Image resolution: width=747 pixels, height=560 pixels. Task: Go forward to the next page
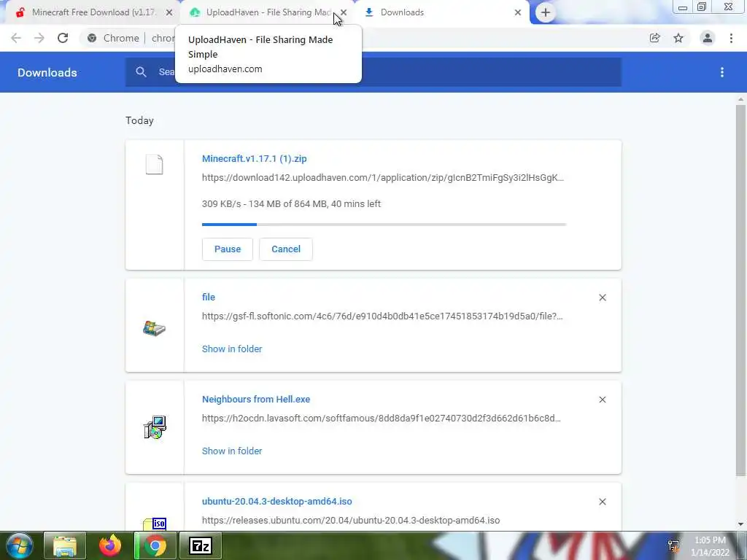[39, 38]
